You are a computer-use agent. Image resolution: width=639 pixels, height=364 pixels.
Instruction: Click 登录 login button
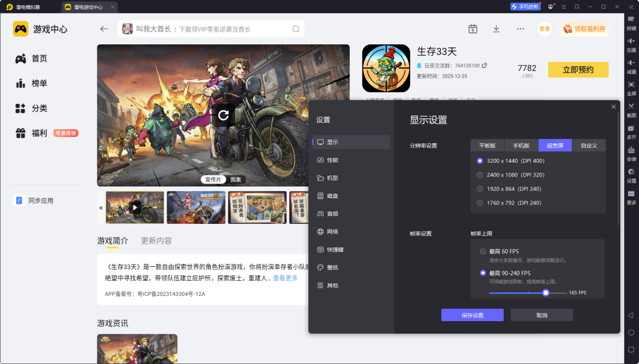point(545,29)
